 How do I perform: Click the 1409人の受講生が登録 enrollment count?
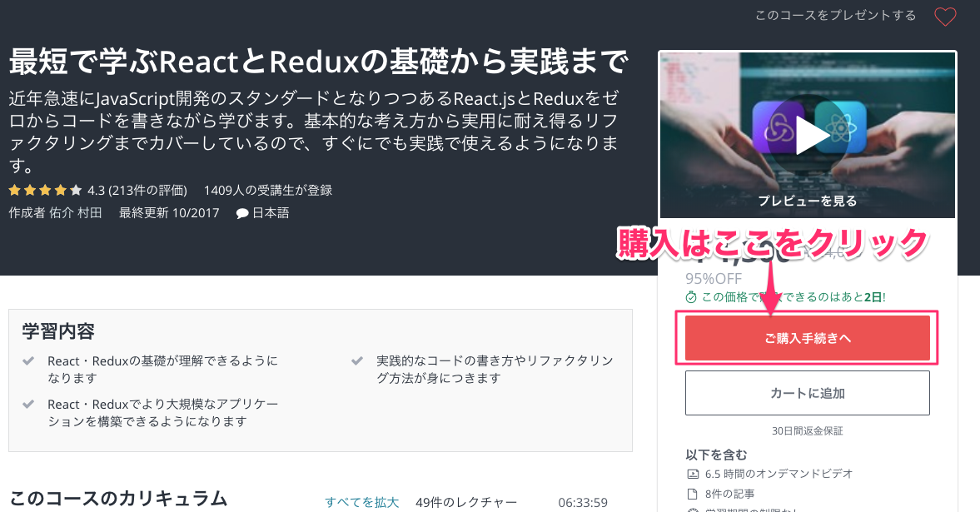268,190
